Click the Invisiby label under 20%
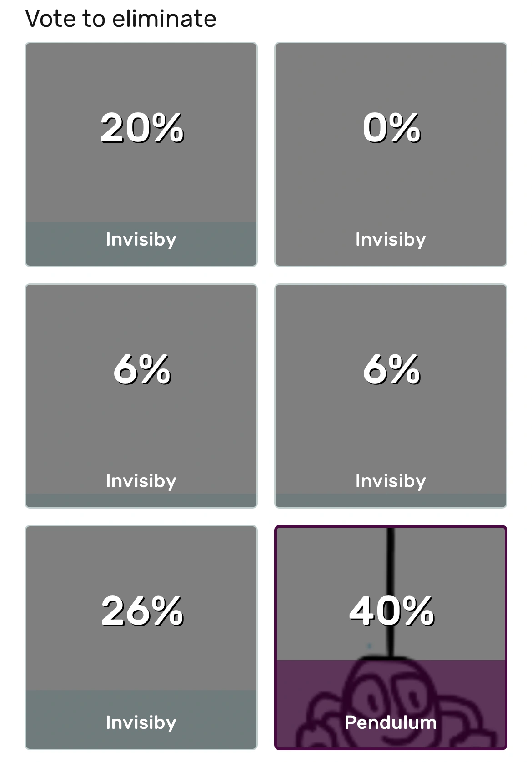532x762 pixels. (141, 239)
